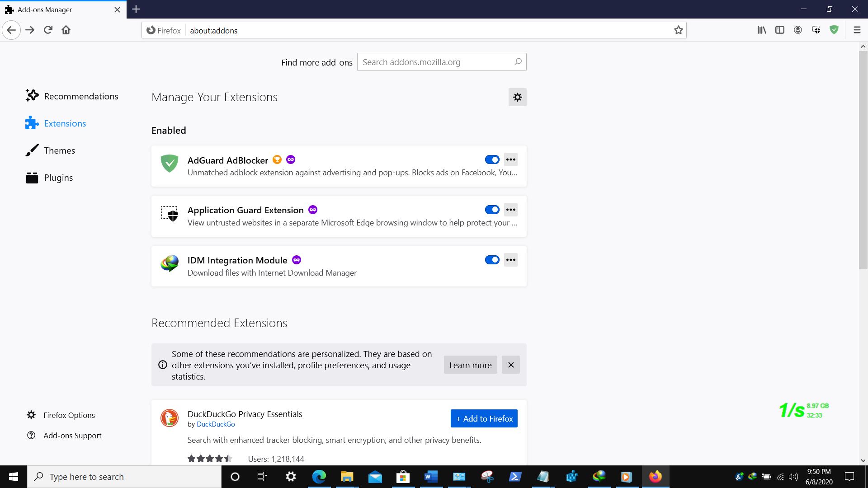Open more options for AdGuard AdBlocker

click(511, 160)
